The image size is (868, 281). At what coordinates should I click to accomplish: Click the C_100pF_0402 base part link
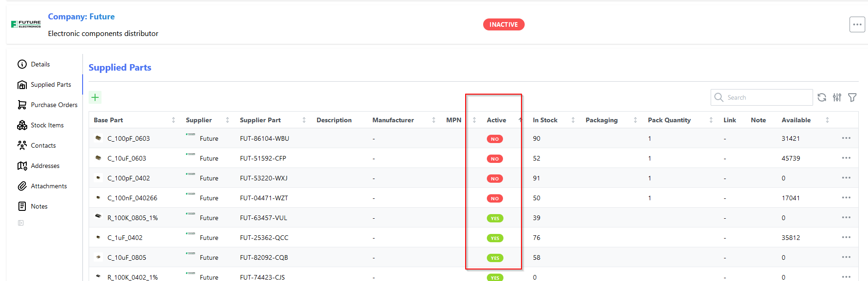(x=128, y=178)
